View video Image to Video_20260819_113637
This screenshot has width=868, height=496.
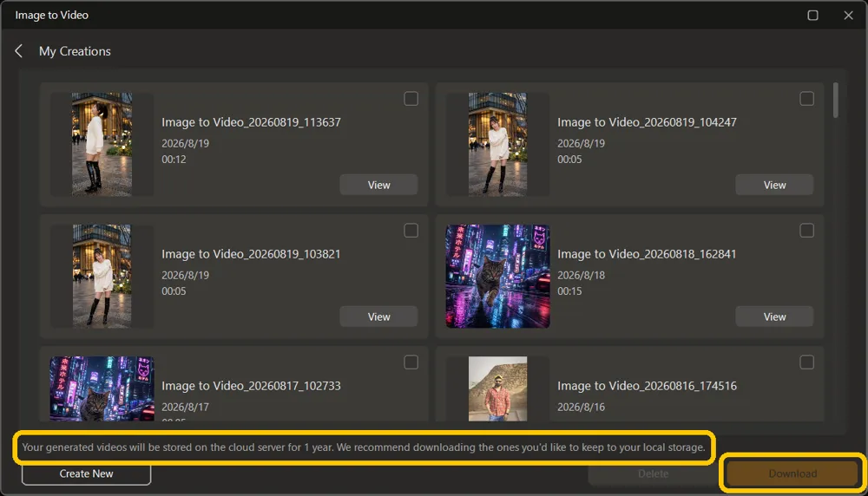point(378,185)
